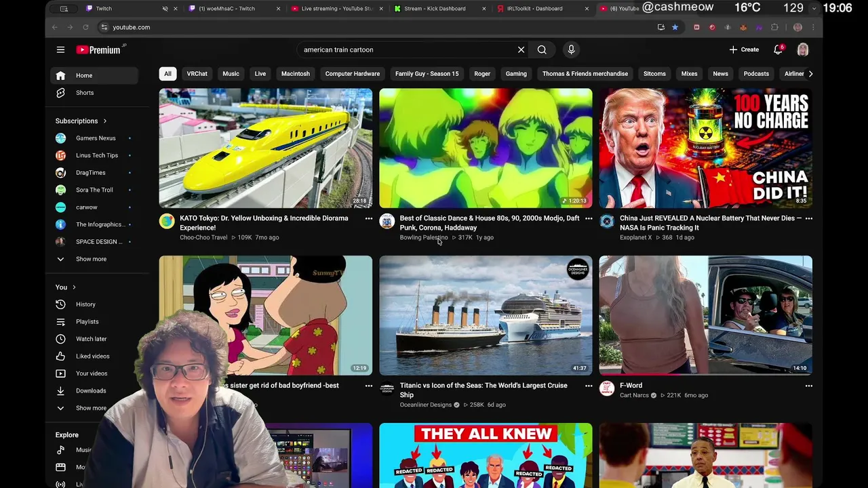The image size is (868, 488).
Task: Clear the search box text
Action: point(521,49)
